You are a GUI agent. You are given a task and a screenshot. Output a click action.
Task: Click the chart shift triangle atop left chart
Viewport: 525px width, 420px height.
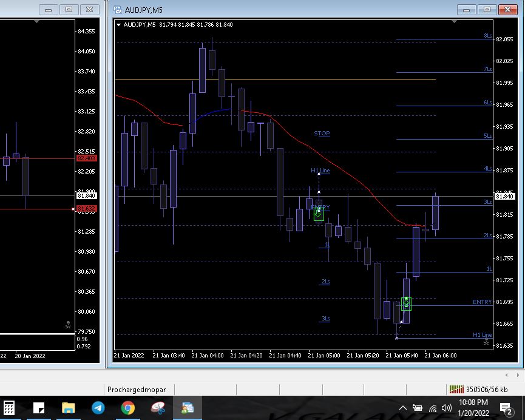pos(37,21)
